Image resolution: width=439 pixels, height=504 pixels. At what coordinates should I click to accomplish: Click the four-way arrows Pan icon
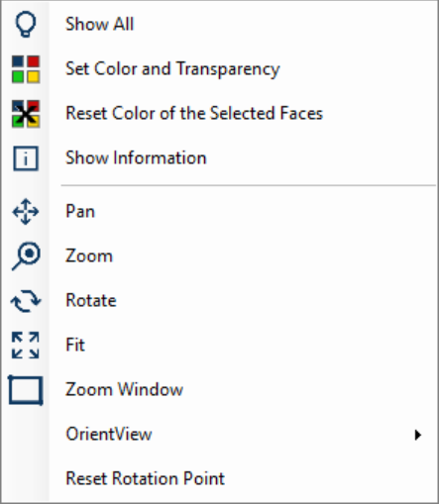point(26,212)
